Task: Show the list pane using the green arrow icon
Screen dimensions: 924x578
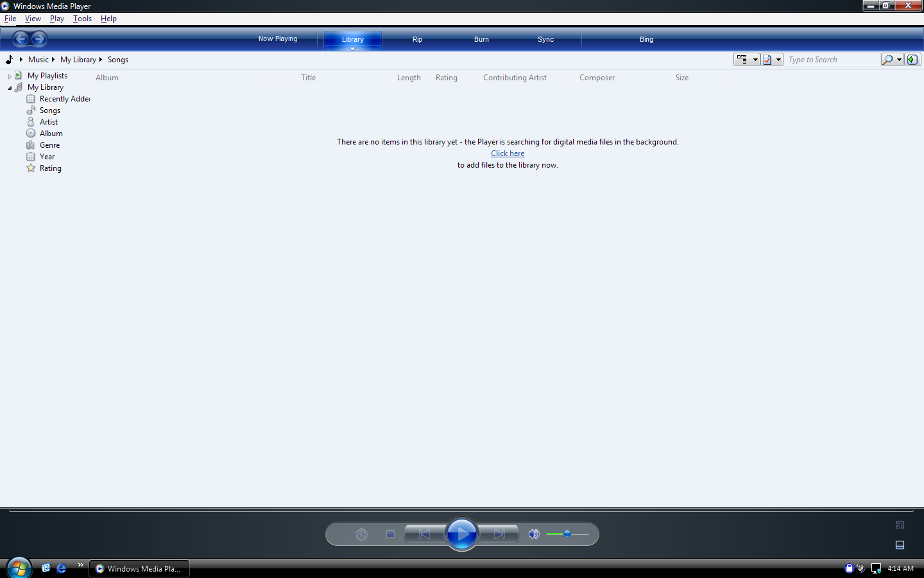Action: [912, 60]
